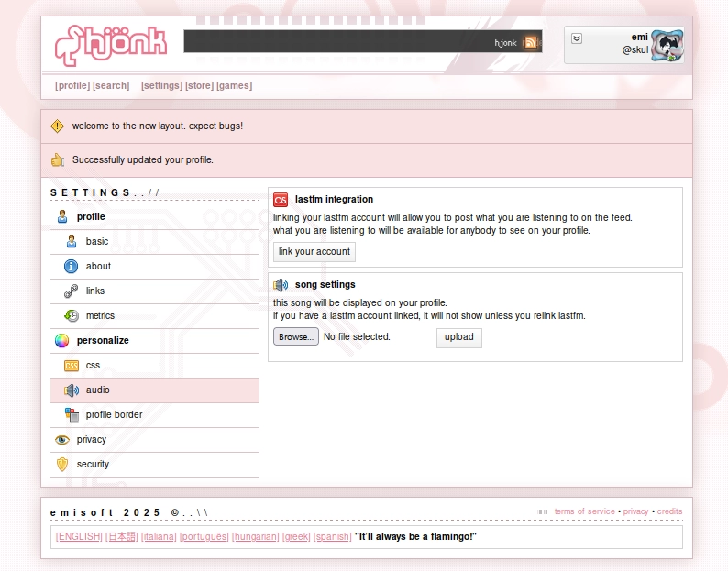This screenshot has height=571, width=728.
Task: Click the yellow warning diamond icon
Action: click(57, 126)
